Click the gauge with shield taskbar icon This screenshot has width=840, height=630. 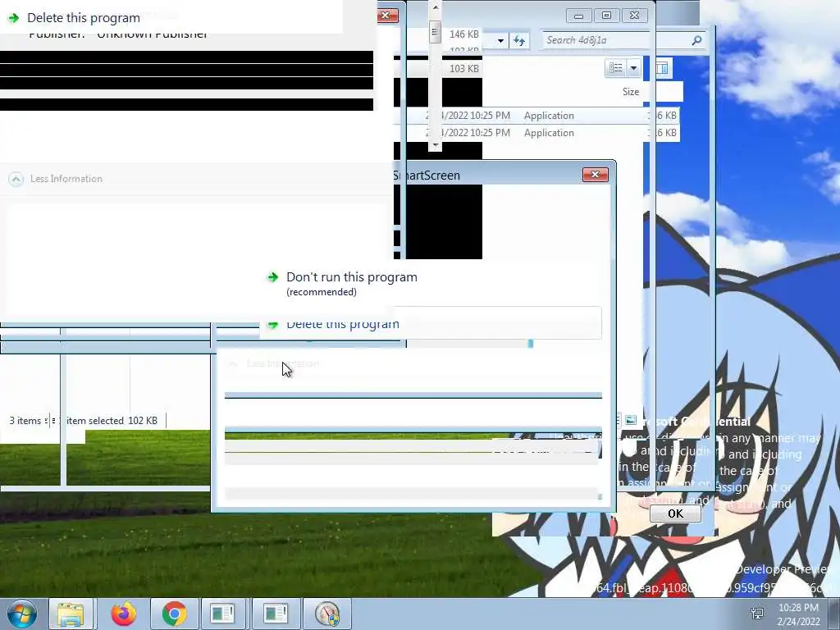(327, 614)
